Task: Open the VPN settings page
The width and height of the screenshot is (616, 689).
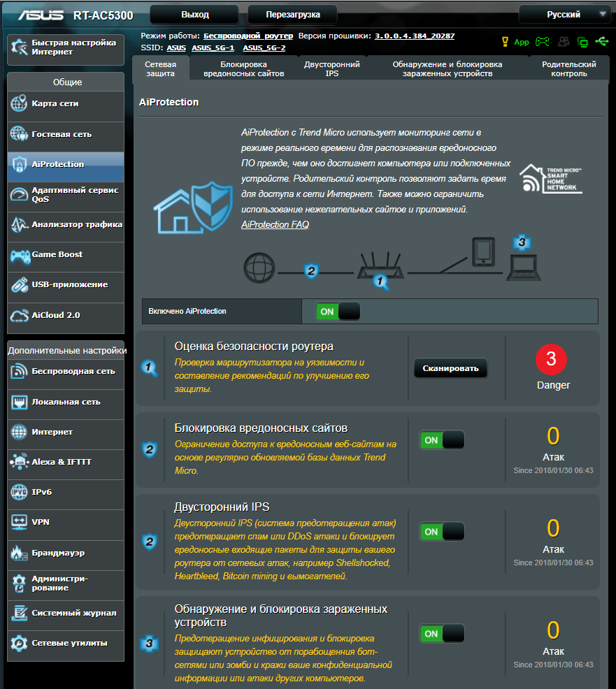Action: click(x=66, y=522)
